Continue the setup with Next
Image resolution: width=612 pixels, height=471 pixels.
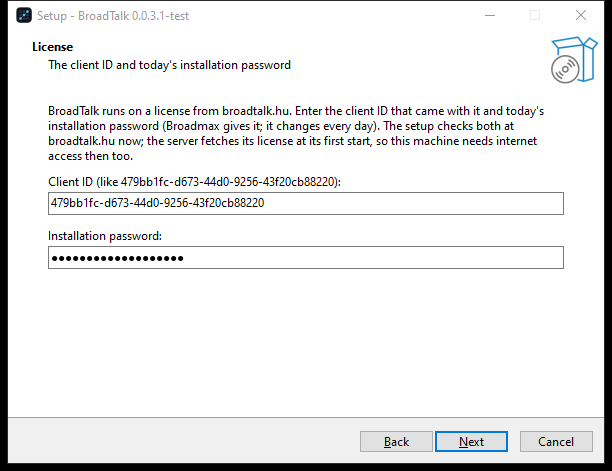471,442
